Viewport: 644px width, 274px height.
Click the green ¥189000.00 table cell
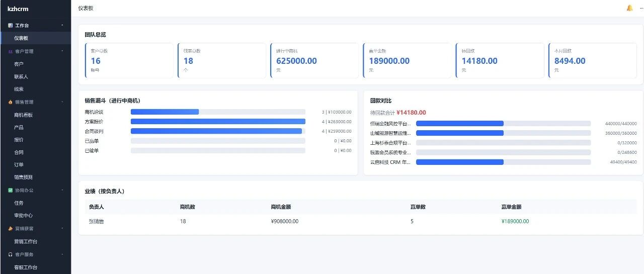[x=515, y=221]
